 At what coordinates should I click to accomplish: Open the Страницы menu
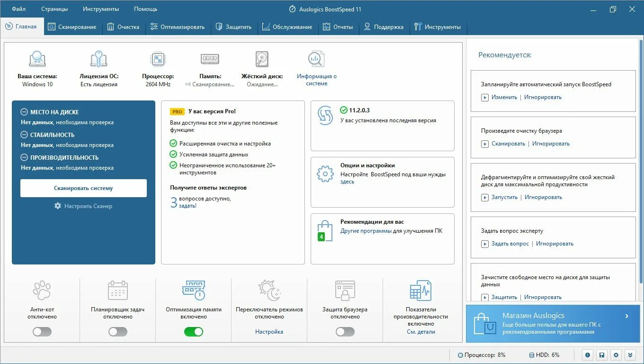54,9
